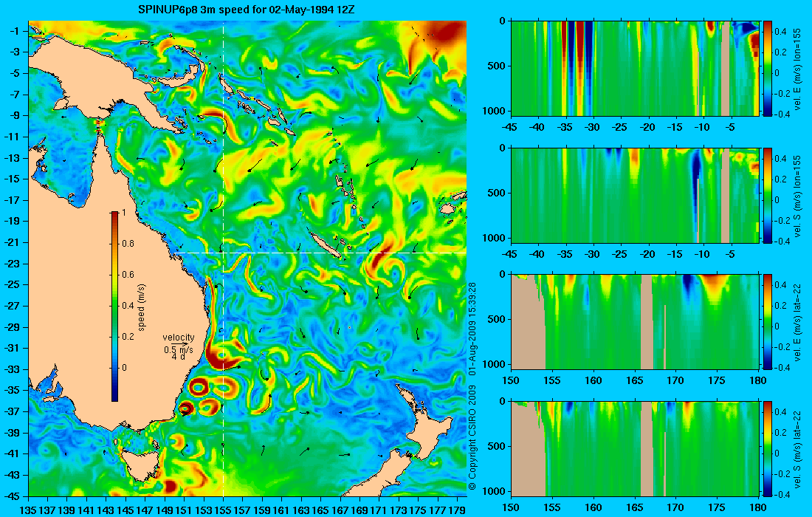Click the "0.6" label on the speed colorbar
Screen dimensions: 812x517
tap(128, 275)
